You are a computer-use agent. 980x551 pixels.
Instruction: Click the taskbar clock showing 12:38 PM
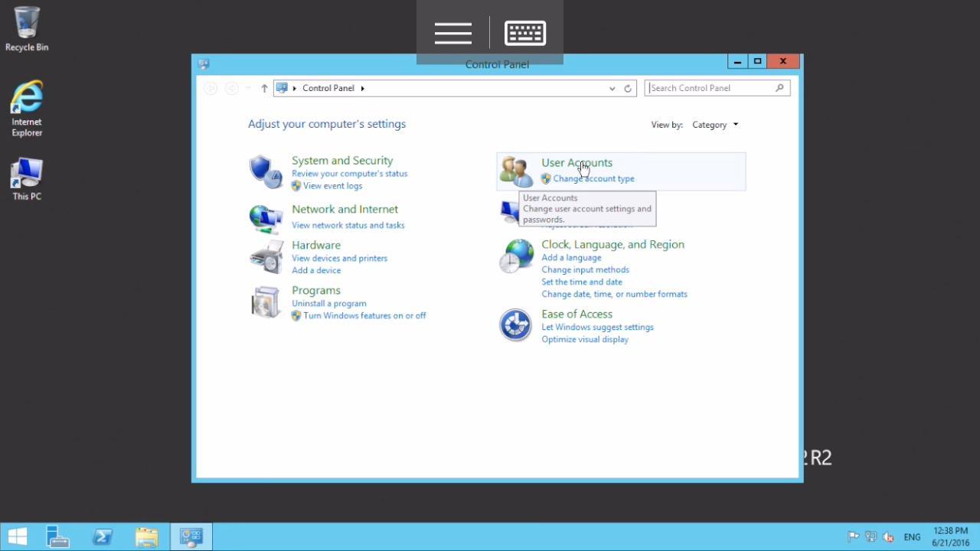tap(950, 536)
